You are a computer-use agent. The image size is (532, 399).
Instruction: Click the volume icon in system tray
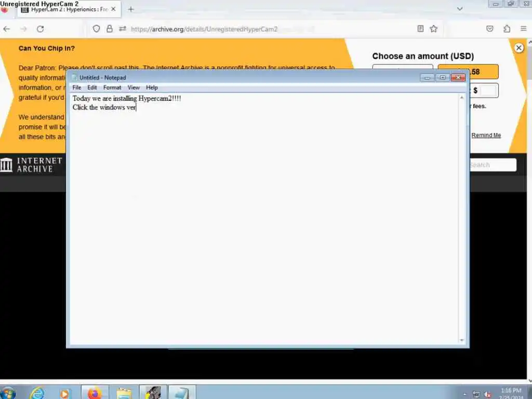click(487, 394)
